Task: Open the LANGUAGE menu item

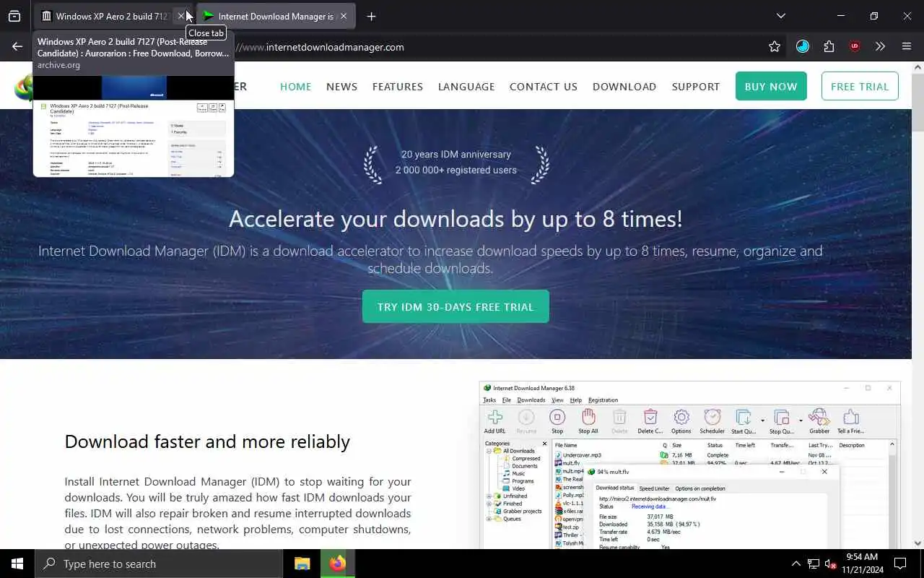Action: pyautogui.click(x=466, y=86)
